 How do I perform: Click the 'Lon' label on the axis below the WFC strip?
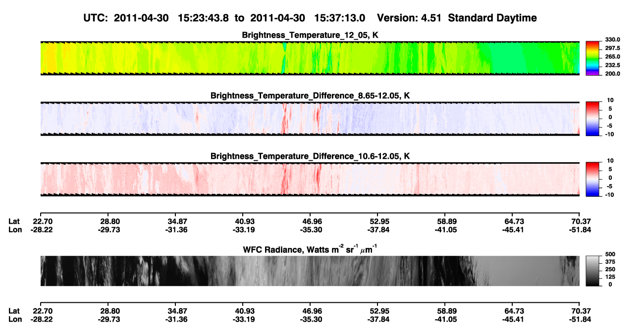click(x=15, y=319)
